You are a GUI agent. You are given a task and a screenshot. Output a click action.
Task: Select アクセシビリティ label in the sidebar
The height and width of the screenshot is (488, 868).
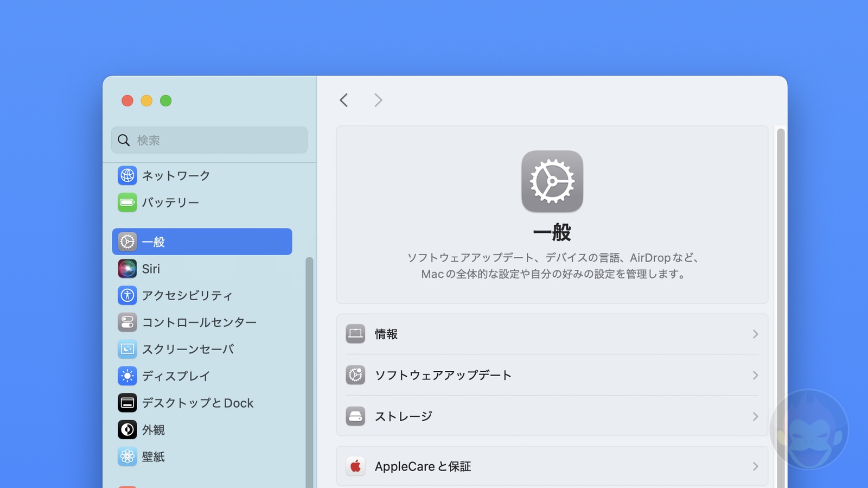[x=187, y=295]
